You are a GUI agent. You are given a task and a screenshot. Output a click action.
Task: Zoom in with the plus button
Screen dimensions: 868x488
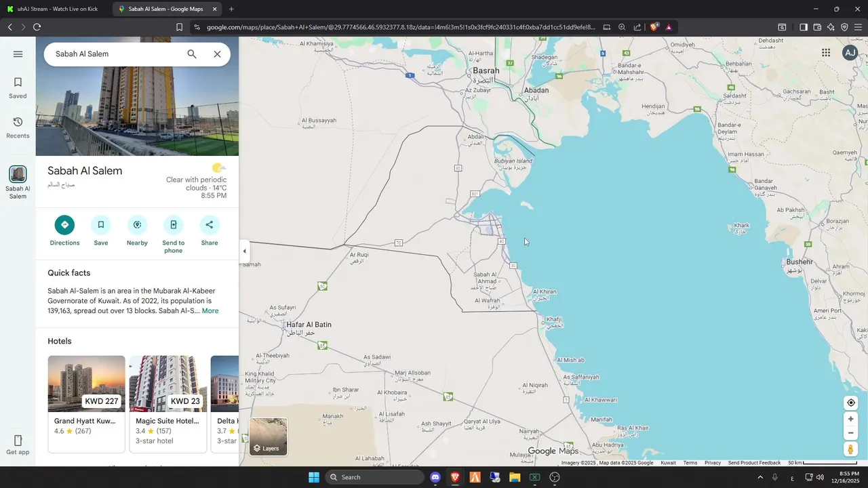pos(851,419)
